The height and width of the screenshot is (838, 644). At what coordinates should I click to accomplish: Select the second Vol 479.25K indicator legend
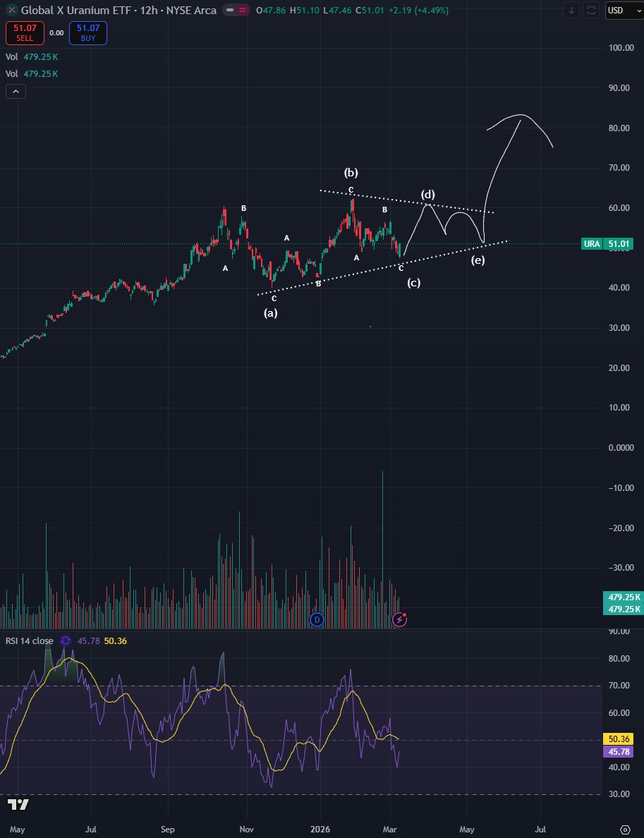point(32,74)
